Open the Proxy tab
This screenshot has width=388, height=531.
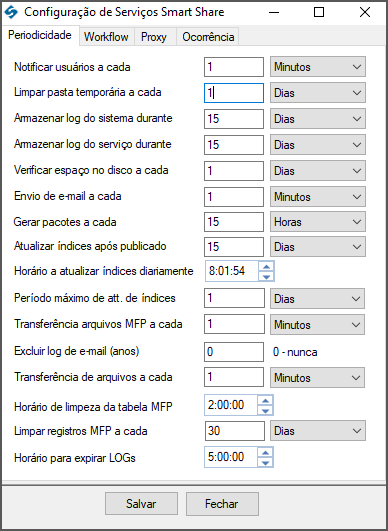(x=154, y=37)
